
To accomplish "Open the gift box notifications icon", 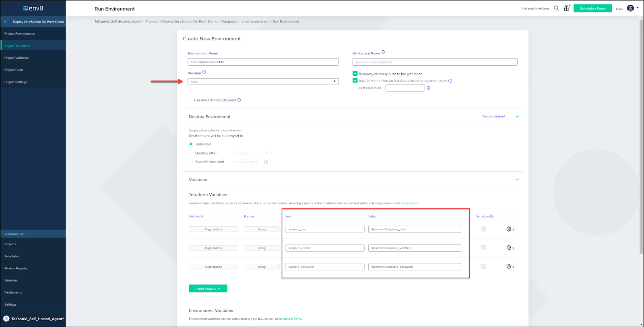I will coord(567,8).
